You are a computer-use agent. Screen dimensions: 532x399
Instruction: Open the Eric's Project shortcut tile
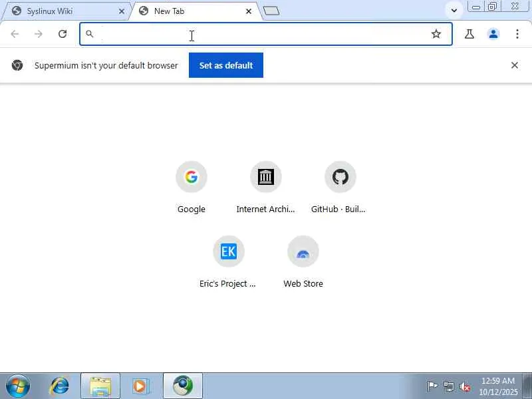pos(229,251)
